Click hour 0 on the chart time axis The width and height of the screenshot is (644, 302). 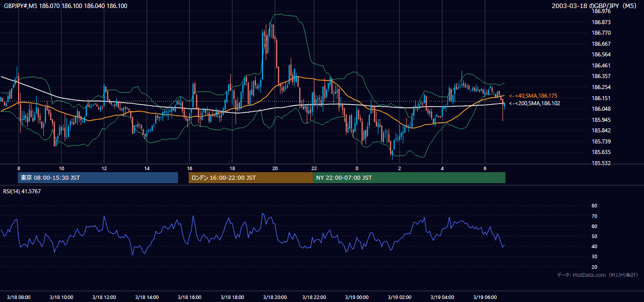pos(357,168)
